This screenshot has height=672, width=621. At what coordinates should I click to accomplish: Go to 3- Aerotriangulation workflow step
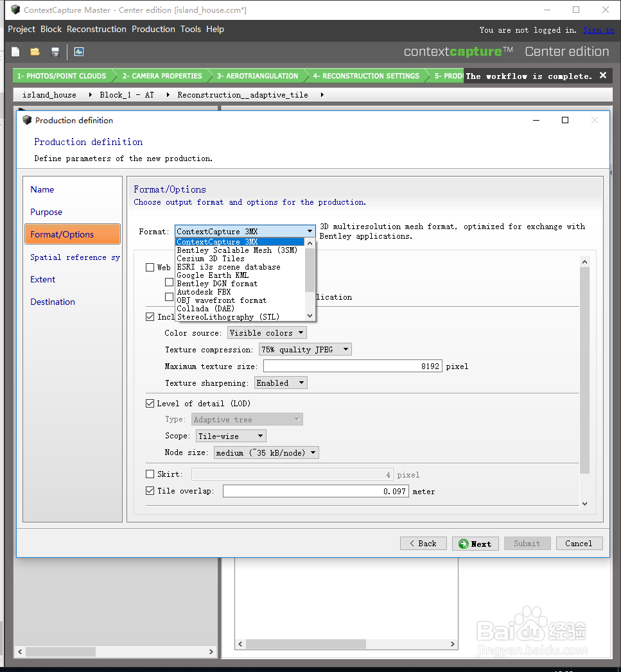[258, 76]
